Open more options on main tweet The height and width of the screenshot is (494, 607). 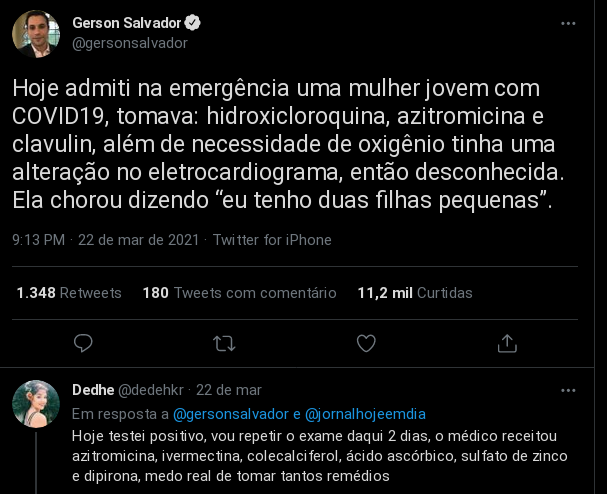point(568,22)
